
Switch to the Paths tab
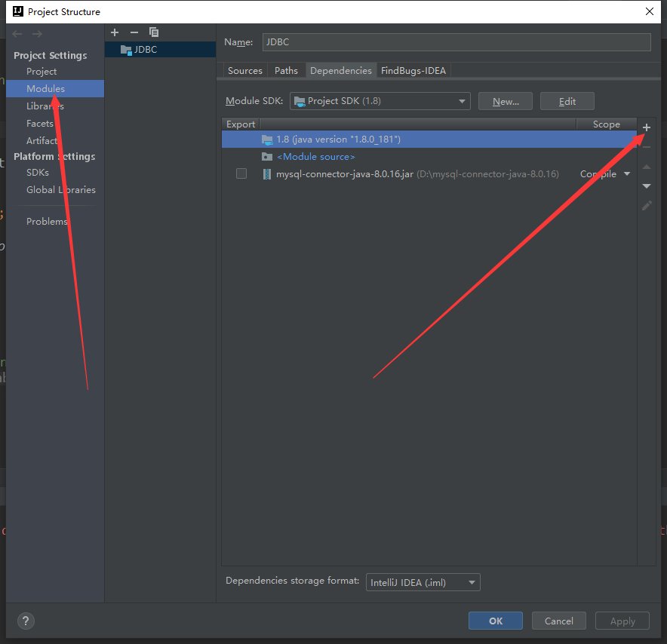pyautogui.click(x=286, y=71)
